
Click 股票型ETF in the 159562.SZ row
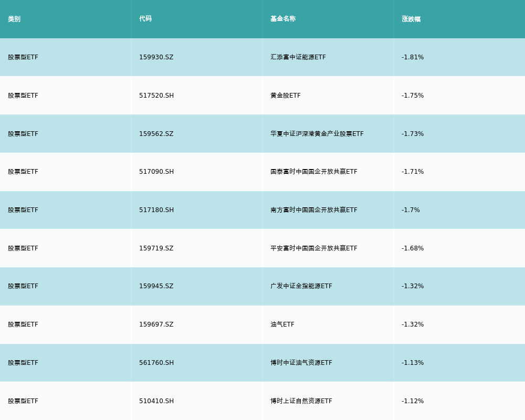pyautogui.click(x=23, y=134)
